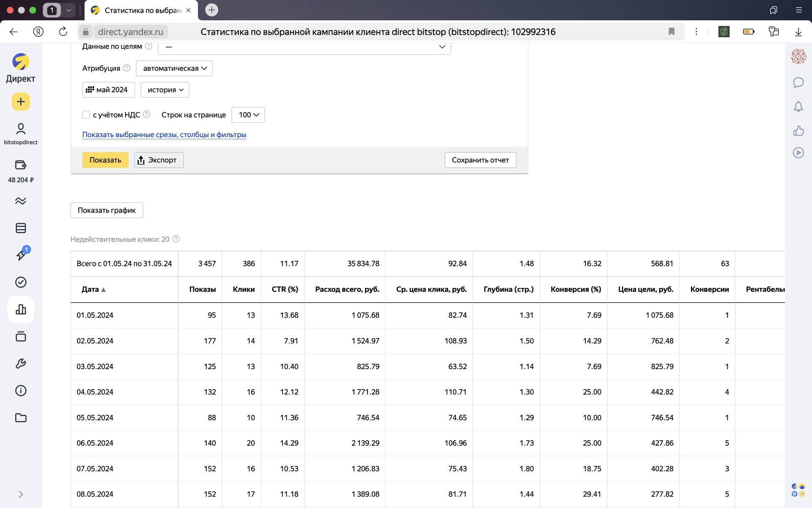Screen dimensions: 812x508
Task: Enable the с учётом НДС checkbox
Action: tap(86, 115)
